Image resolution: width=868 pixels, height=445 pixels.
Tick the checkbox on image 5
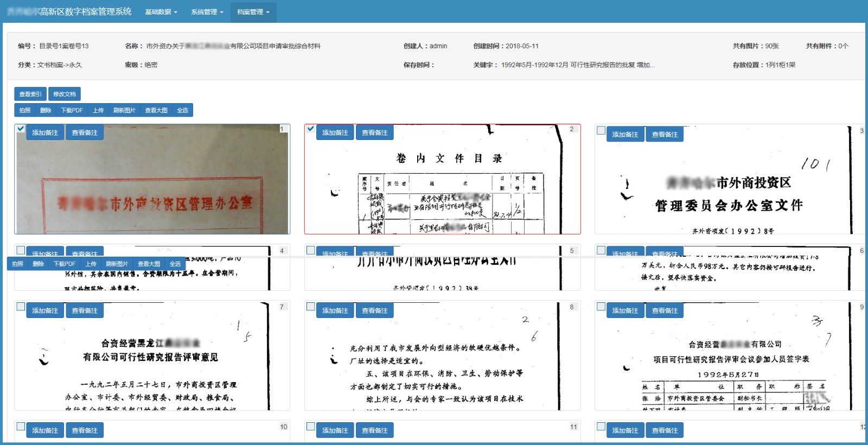[x=311, y=250]
